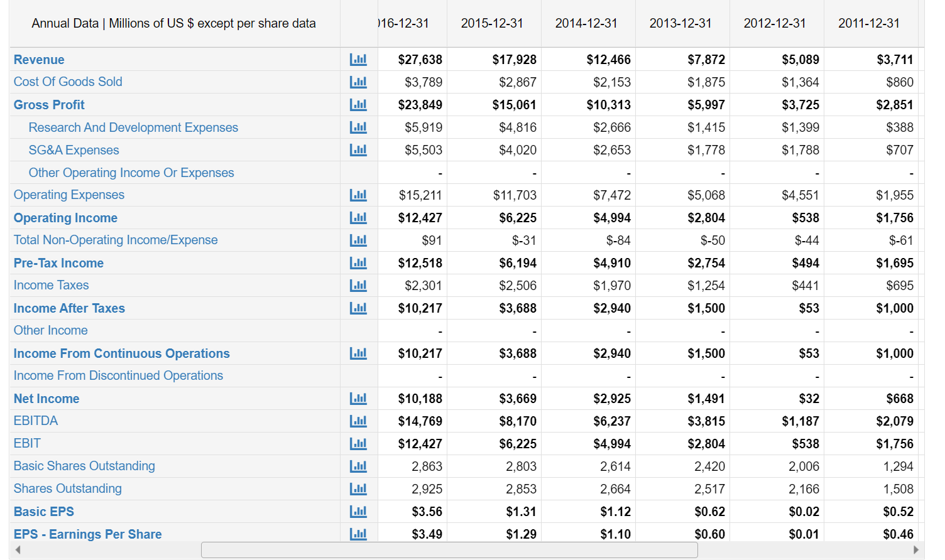The image size is (945, 560).
Task: Open the Total Non-Operating Income/Expense link
Action: [116, 240]
